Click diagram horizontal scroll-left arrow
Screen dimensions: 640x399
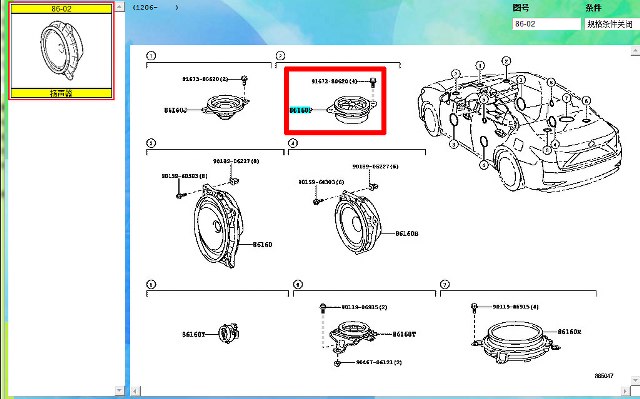click(136, 391)
